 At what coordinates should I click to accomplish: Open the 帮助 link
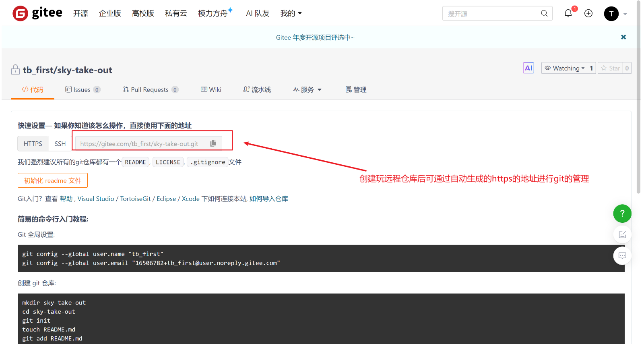(x=66, y=199)
